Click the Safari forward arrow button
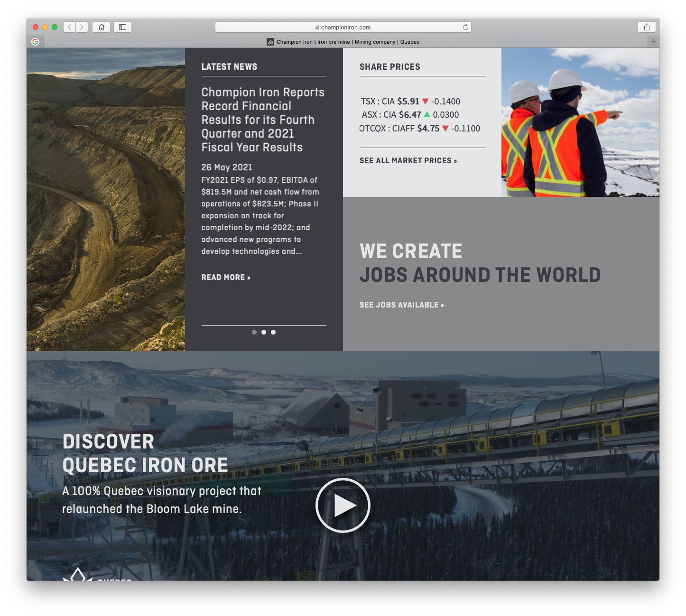This screenshot has height=616, width=686. (x=82, y=27)
